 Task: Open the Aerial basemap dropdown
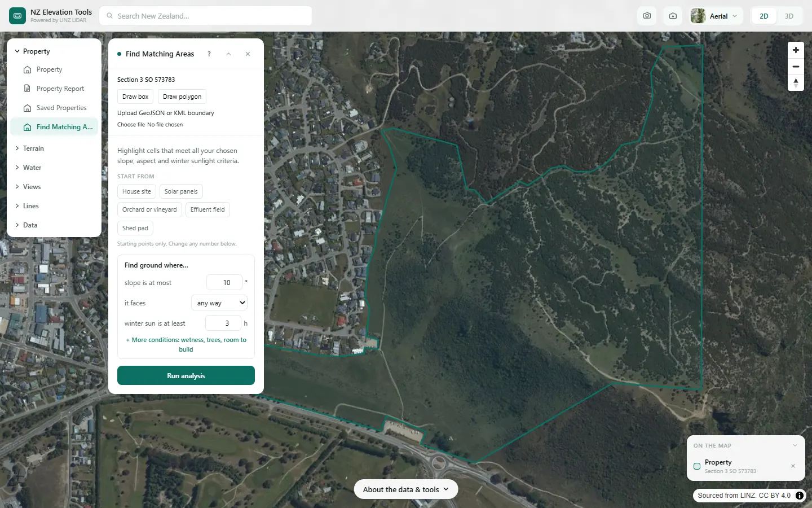click(x=716, y=16)
